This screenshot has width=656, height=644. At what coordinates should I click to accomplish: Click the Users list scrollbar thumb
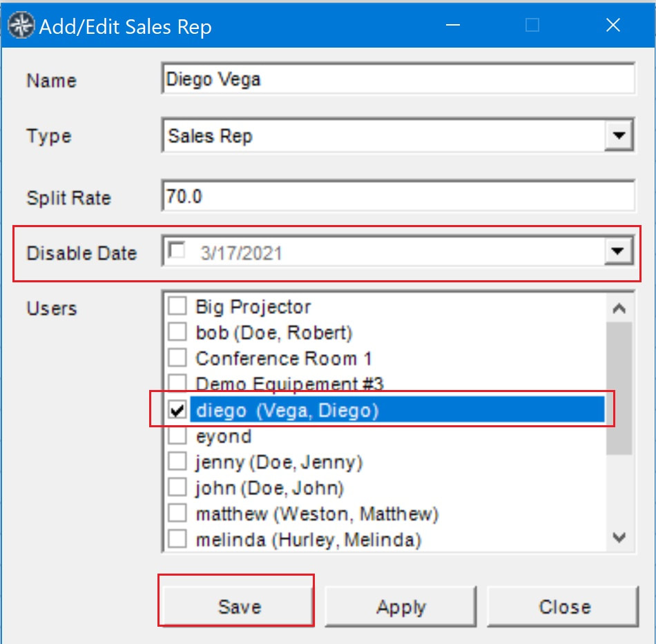619,388
